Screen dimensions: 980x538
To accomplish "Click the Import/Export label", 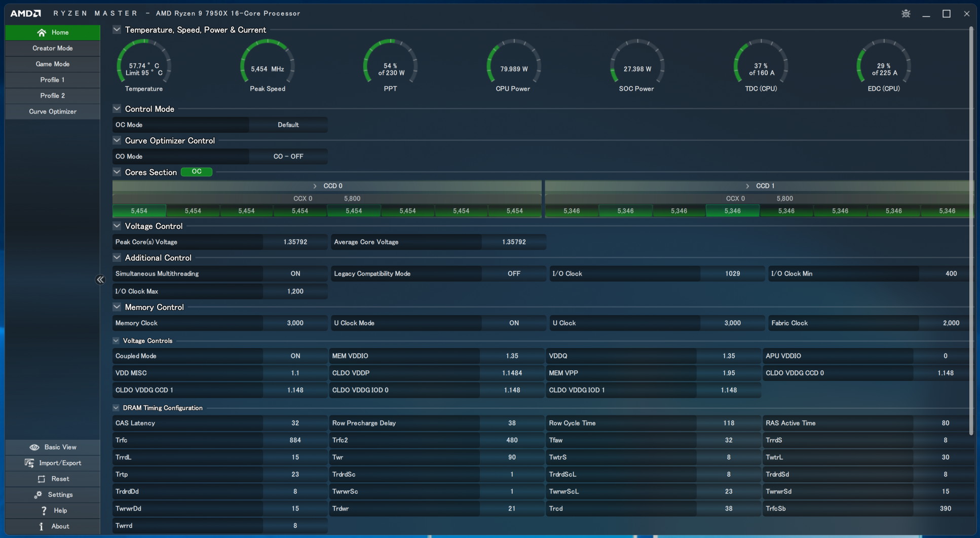I will 60,463.
